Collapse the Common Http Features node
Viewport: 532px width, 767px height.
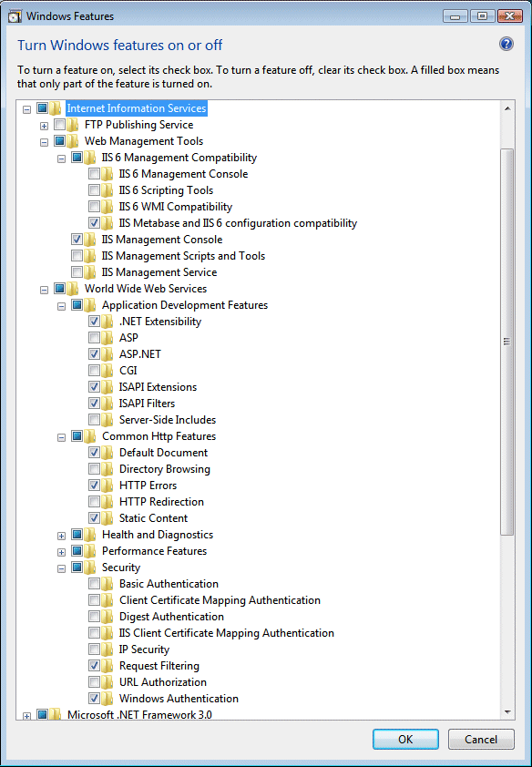(x=61, y=437)
